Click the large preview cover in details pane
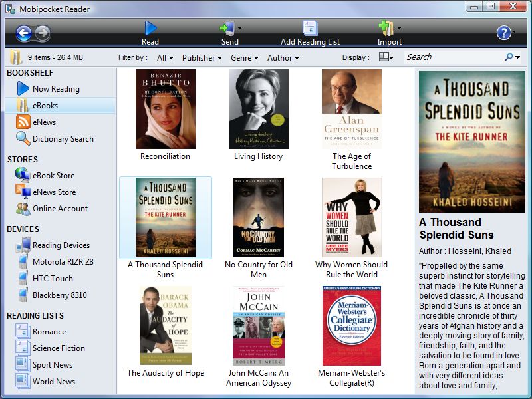532x399 pixels. (x=472, y=142)
